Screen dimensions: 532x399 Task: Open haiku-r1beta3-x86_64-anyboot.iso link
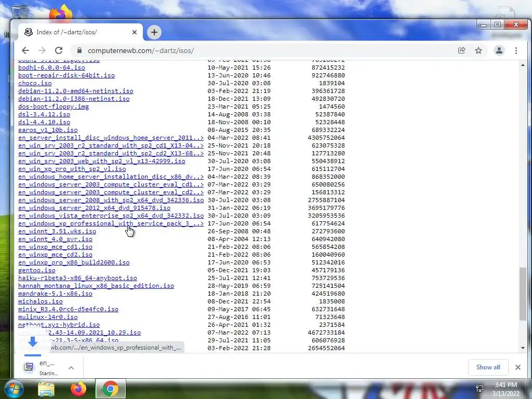coord(78,278)
